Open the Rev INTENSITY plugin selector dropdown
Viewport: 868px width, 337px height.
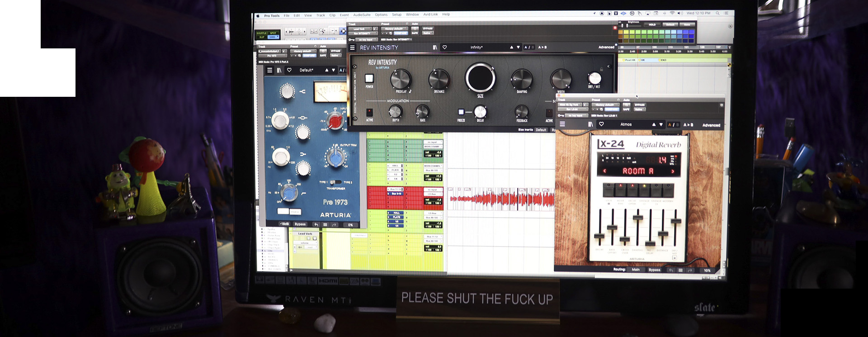click(x=363, y=33)
